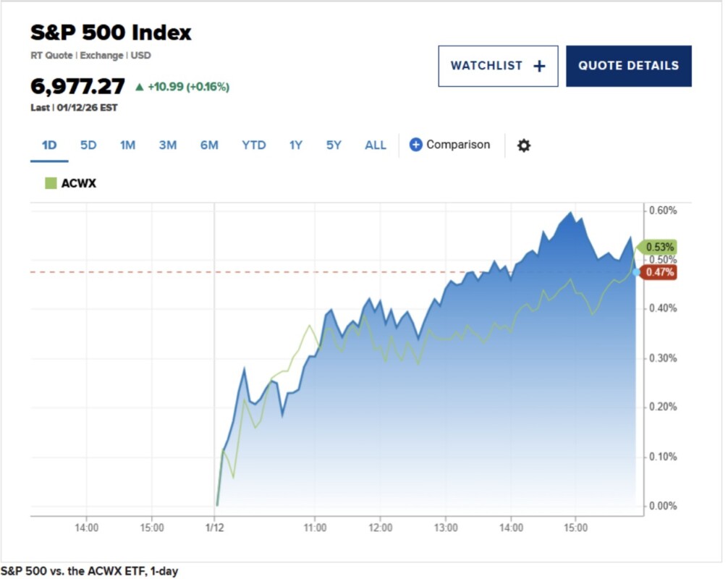Open the Quote Details button

point(628,66)
